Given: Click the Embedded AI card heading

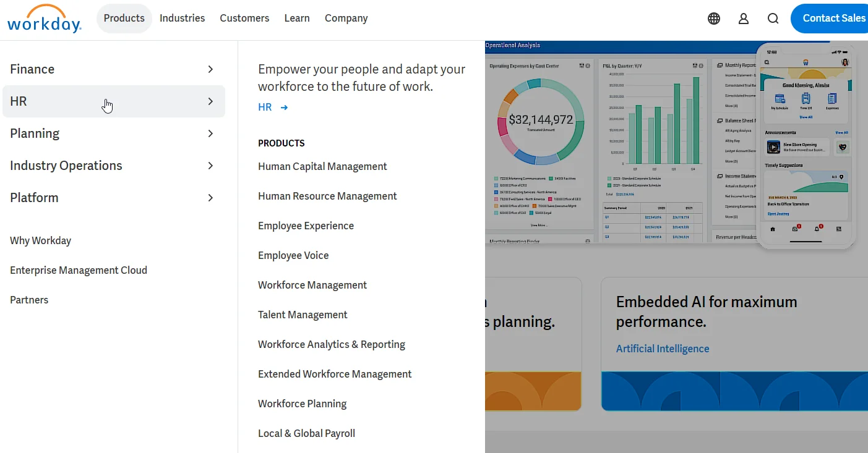Looking at the screenshot, I should [x=707, y=311].
